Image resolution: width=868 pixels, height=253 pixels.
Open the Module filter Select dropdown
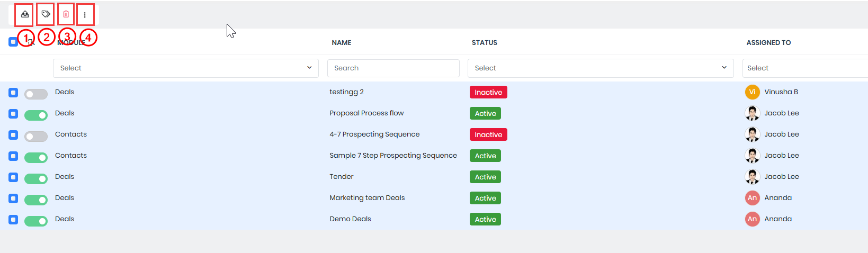click(x=185, y=68)
